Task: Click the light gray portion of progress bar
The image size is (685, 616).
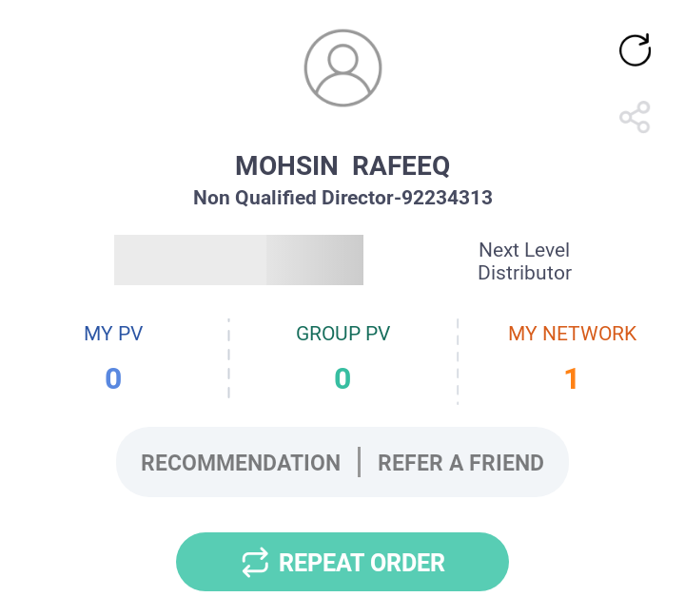Action: pyautogui.click(x=190, y=260)
